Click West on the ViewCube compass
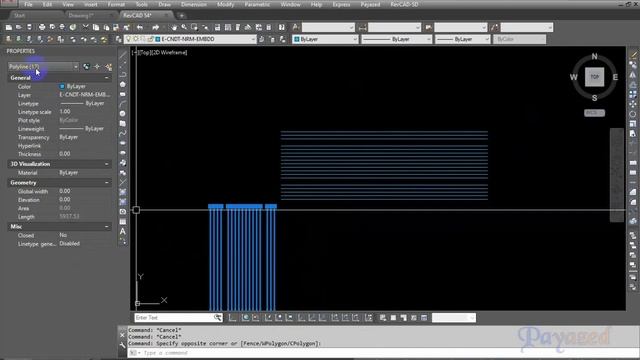 click(x=573, y=77)
